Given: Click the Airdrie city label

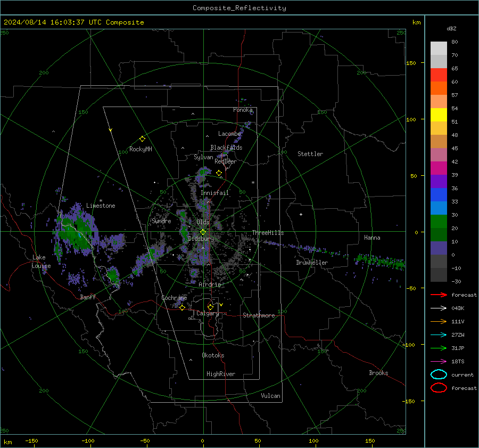Looking at the screenshot, I should pos(210,284).
